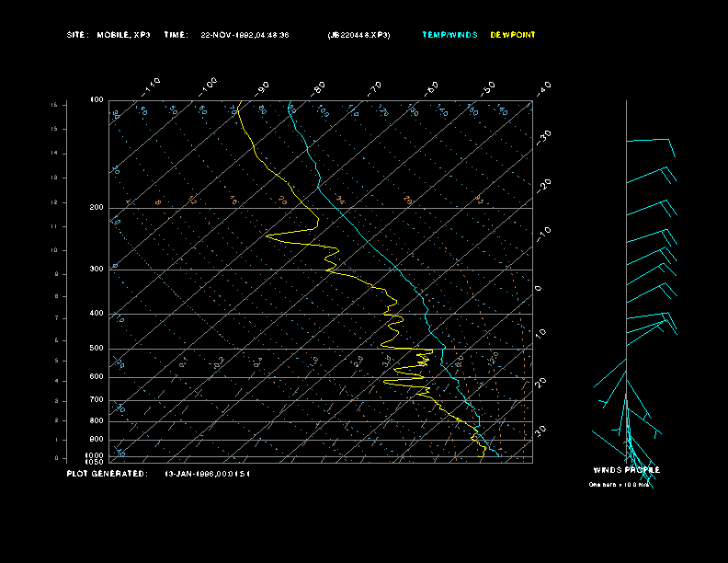Image resolution: width=728 pixels, height=563 pixels.
Task: Click the 400 pressure level label on left axis
Action: (x=97, y=314)
